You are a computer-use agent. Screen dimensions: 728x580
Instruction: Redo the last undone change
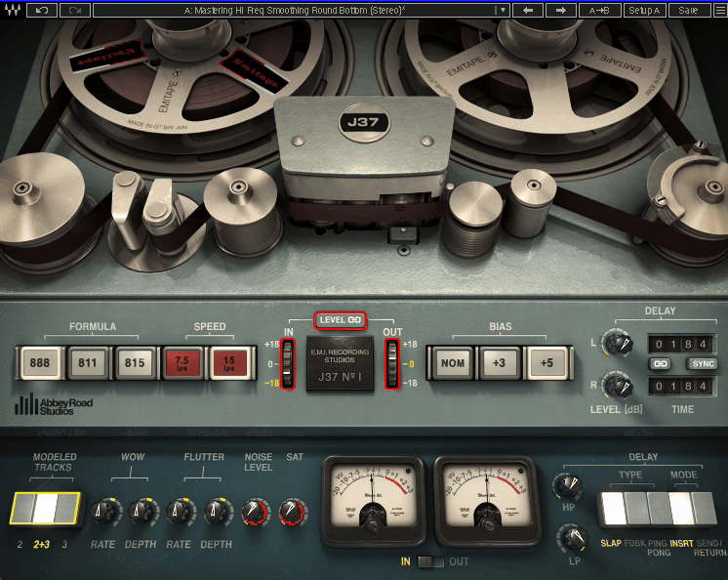pos(75,10)
